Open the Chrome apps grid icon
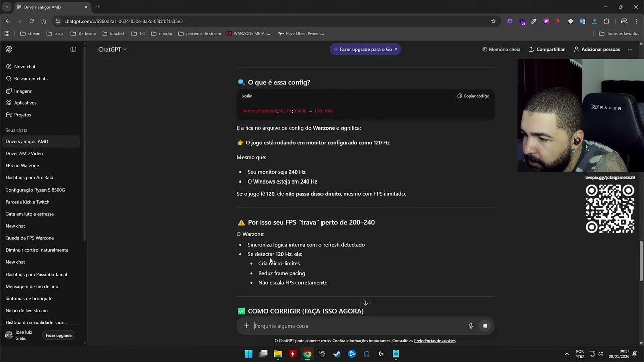The height and width of the screenshot is (362, 644). tap(7, 34)
